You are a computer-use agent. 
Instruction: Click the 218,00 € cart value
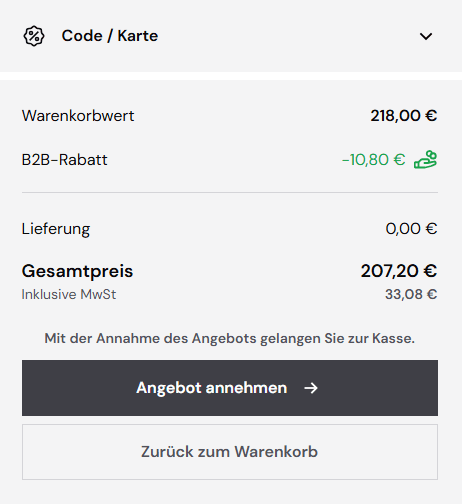404,116
